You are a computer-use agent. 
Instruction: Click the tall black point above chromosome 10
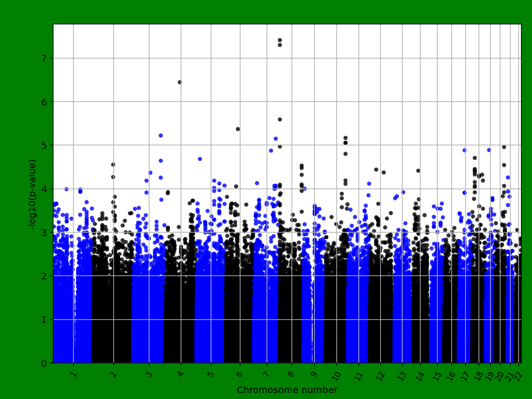(345, 137)
